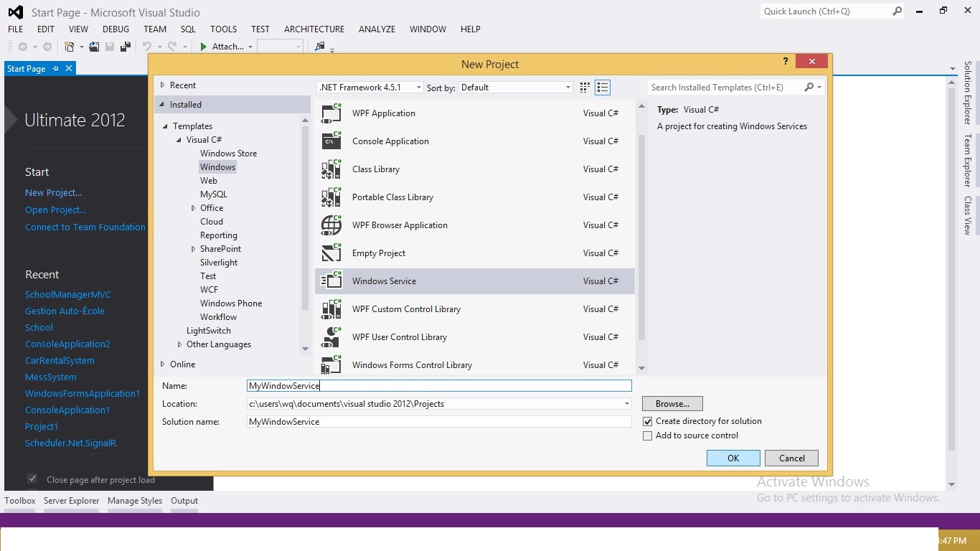Select the Windows Forms Control Library icon
This screenshot has width=980, height=551.
pyautogui.click(x=331, y=364)
